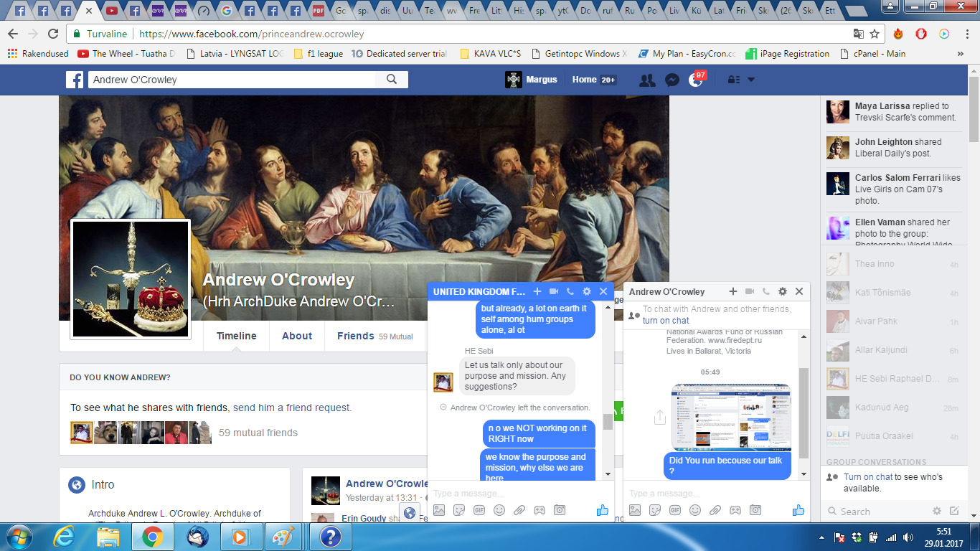Attach a file in UNITED KINGDOM chat

tap(519, 510)
